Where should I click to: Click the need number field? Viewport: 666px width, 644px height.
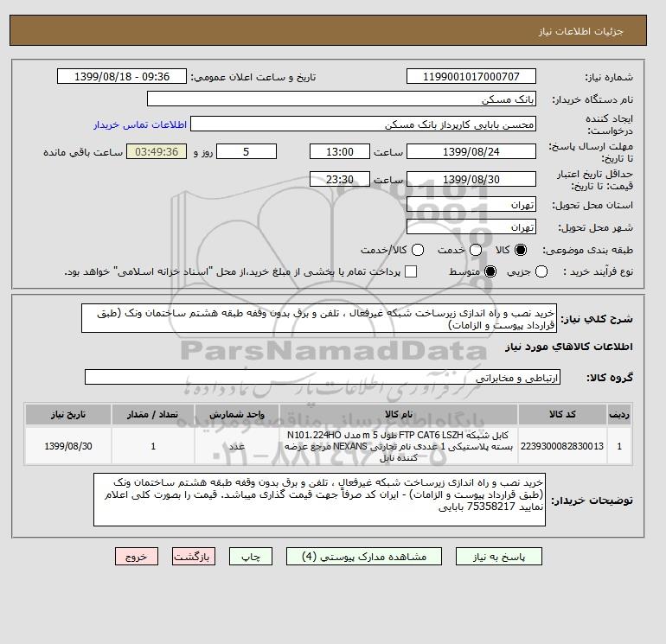(x=471, y=76)
